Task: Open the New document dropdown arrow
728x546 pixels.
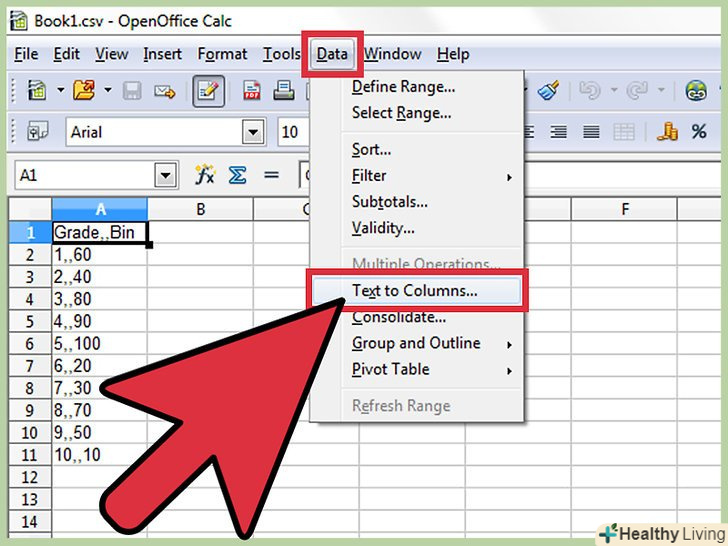Action: 61,90
